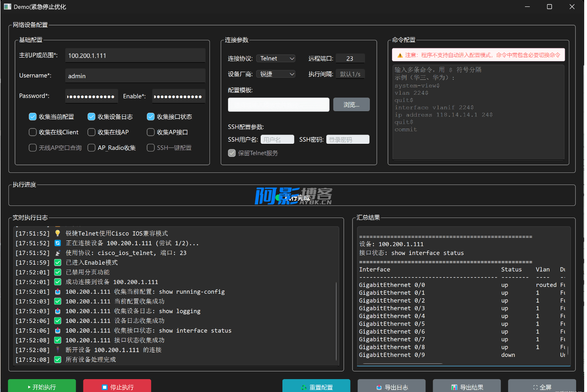This screenshot has height=392, width=587.
Task: Open fullscreen with the 全屏 button
Action: tap(542, 386)
